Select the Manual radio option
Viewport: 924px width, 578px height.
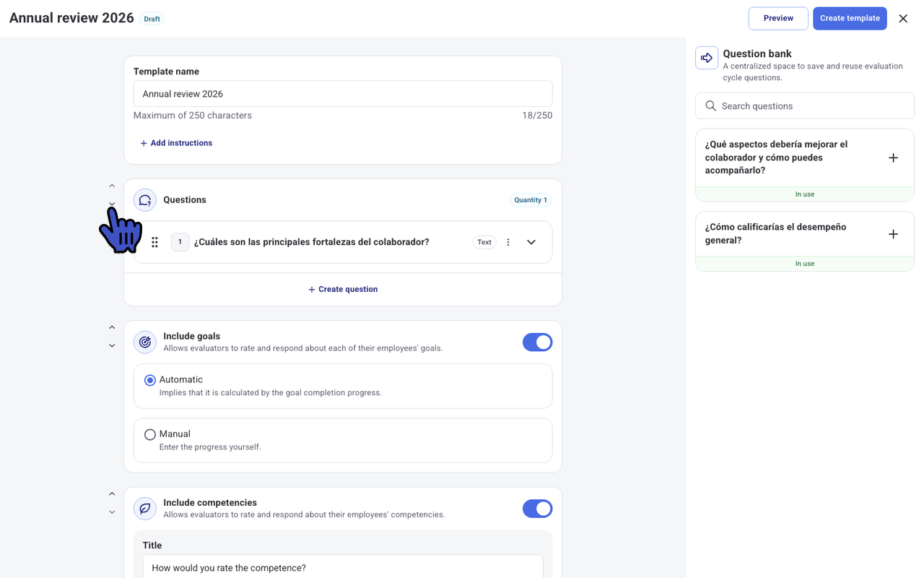[x=150, y=434]
